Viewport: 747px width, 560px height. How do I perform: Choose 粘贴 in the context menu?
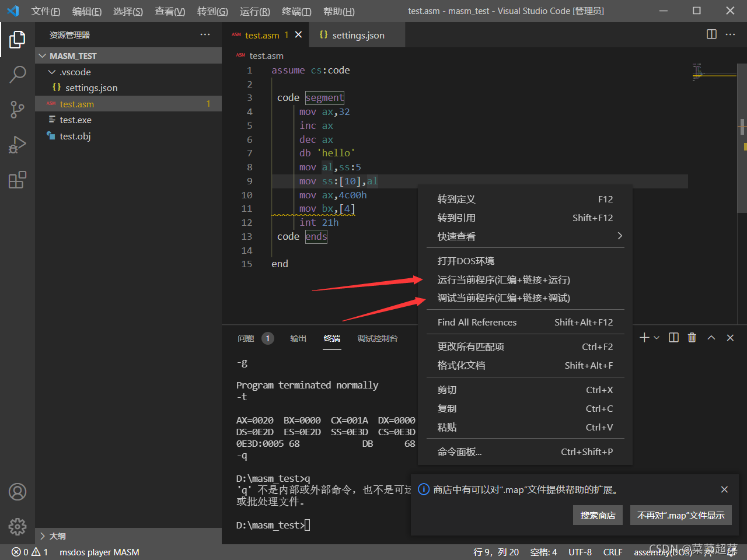[x=525, y=427]
